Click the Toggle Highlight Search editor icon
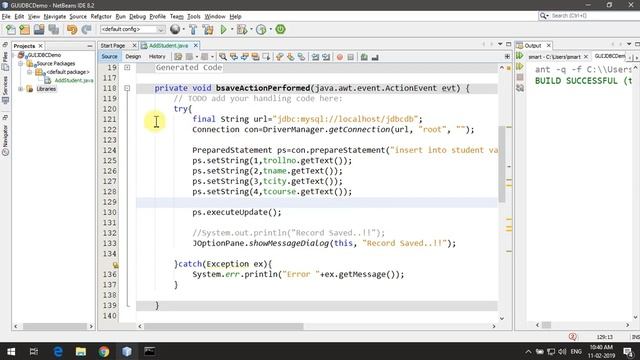The image size is (640, 360). (256, 57)
